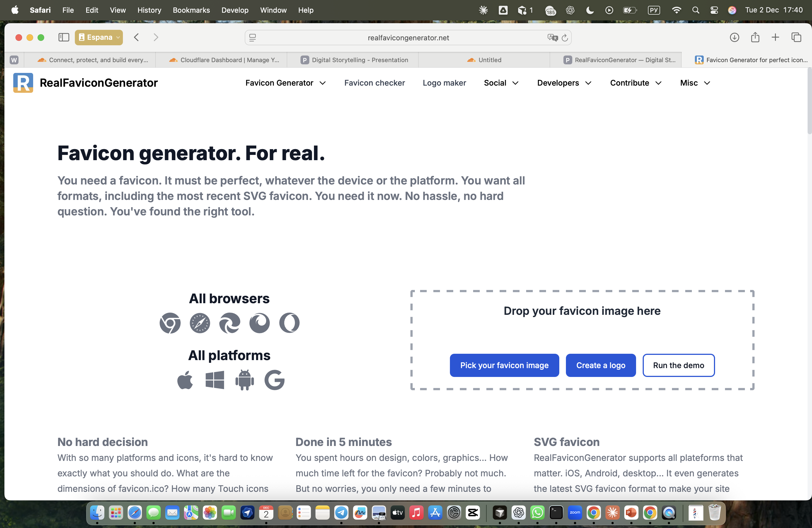Open the Bookmarks menu
Image resolution: width=812 pixels, height=528 pixels.
click(191, 10)
